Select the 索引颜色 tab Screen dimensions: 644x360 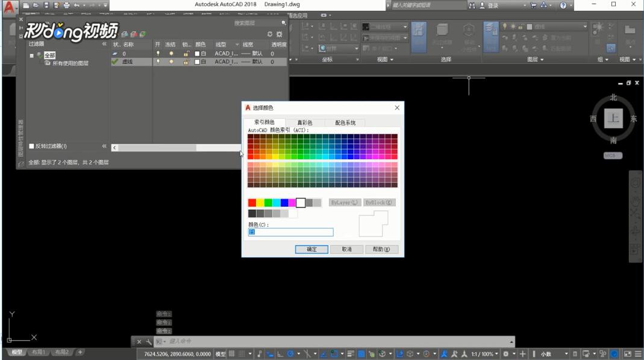click(x=264, y=122)
